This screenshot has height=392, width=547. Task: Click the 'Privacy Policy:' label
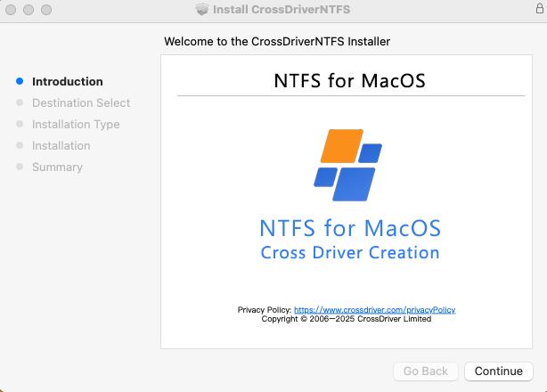click(x=265, y=310)
